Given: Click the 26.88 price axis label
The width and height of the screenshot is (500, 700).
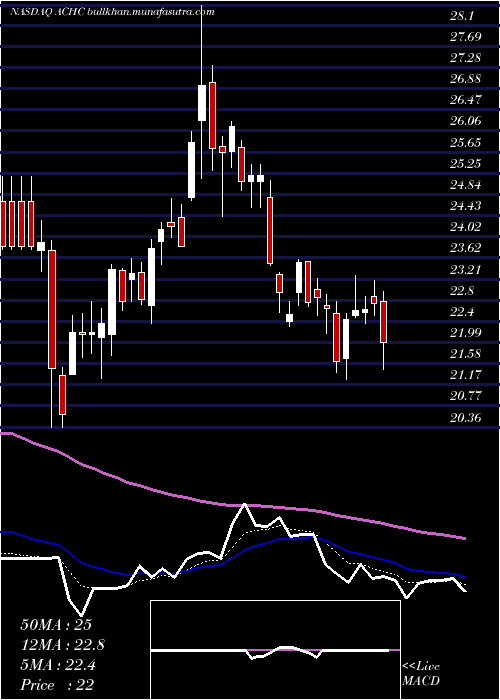Looking at the screenshot, I should (x=466, y=79).
